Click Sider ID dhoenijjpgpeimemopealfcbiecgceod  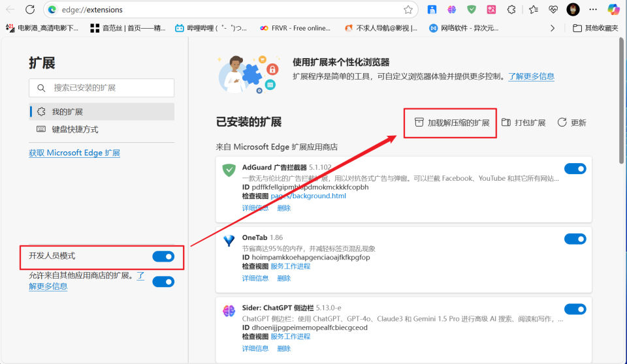pos(310,327)
